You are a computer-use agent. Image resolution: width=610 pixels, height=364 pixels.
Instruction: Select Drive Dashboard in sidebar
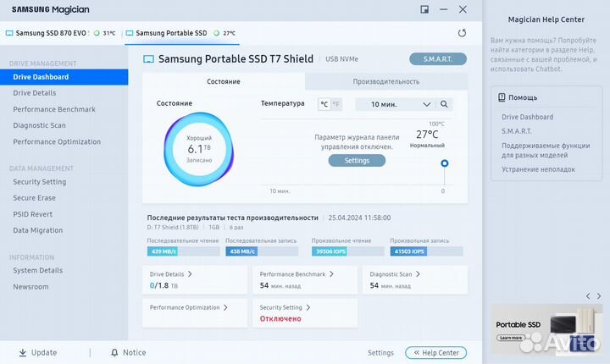64,77
